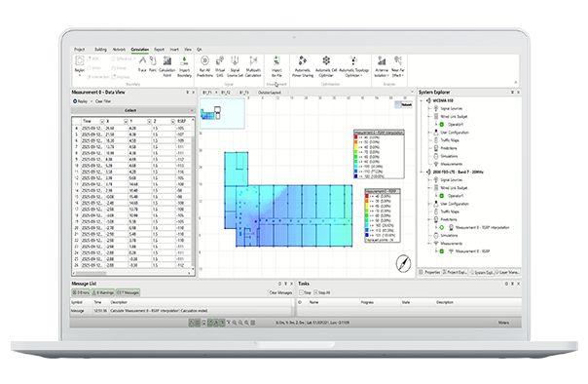This screenshot has height=384, width=588.
Task: Click Signal Sources icon under WCDMA 850
Action: click(436, 108)
